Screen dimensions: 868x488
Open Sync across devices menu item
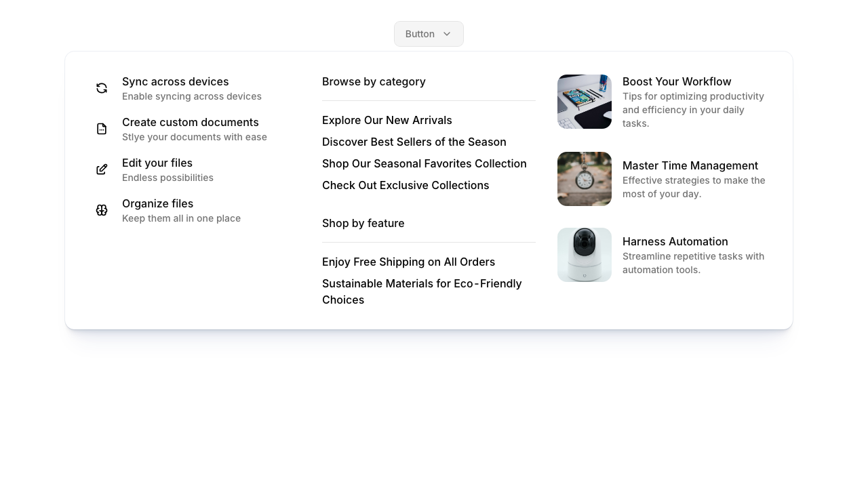175,82
